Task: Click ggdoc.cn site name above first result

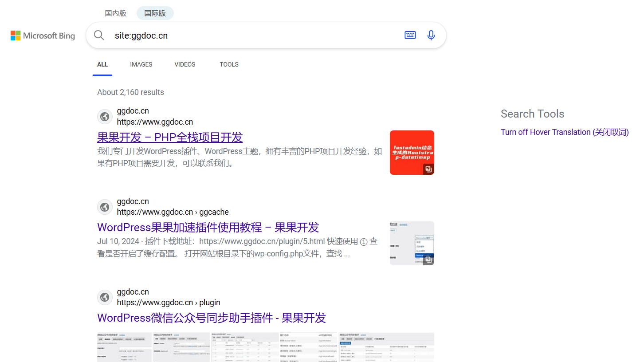Action: (x=133, y=111)
